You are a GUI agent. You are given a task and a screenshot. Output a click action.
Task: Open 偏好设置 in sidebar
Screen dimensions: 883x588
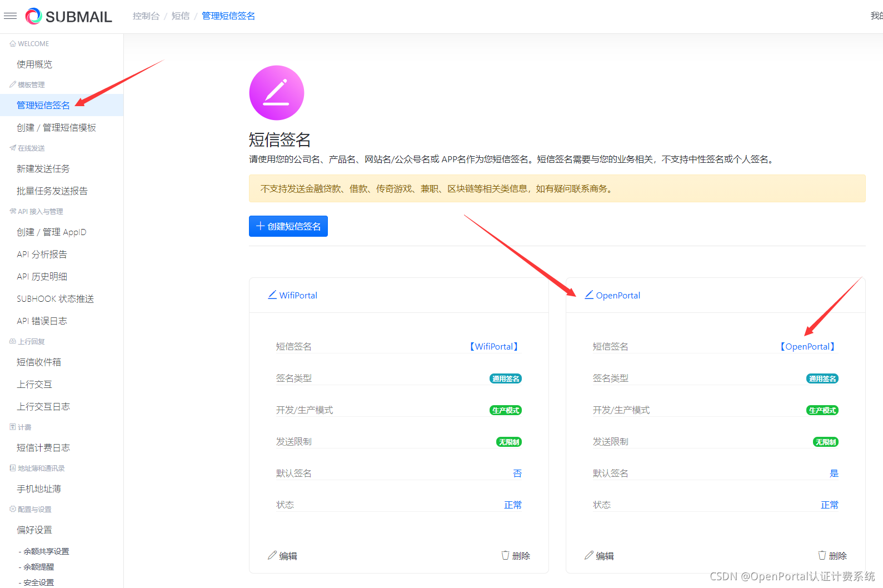click(34, 530)
